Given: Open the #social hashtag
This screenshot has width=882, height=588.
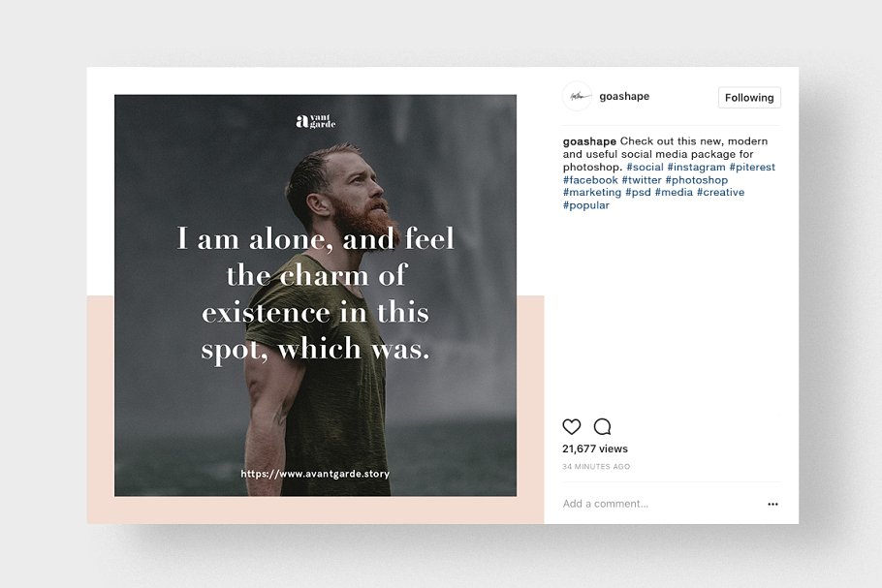Looking at the screenshot, I should (646, 167).
